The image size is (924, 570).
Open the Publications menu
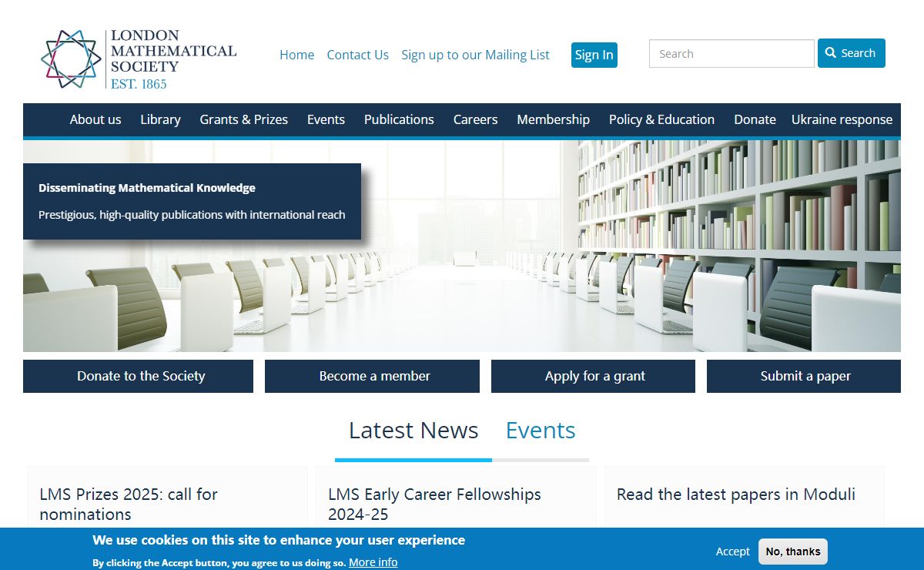click(399, 119)
